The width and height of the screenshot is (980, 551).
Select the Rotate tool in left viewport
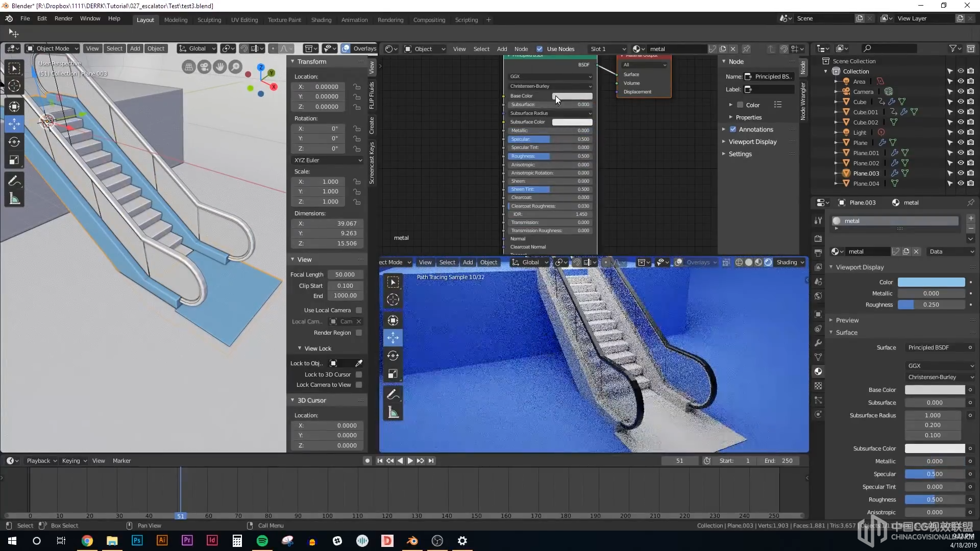click(x=14, y=142)
